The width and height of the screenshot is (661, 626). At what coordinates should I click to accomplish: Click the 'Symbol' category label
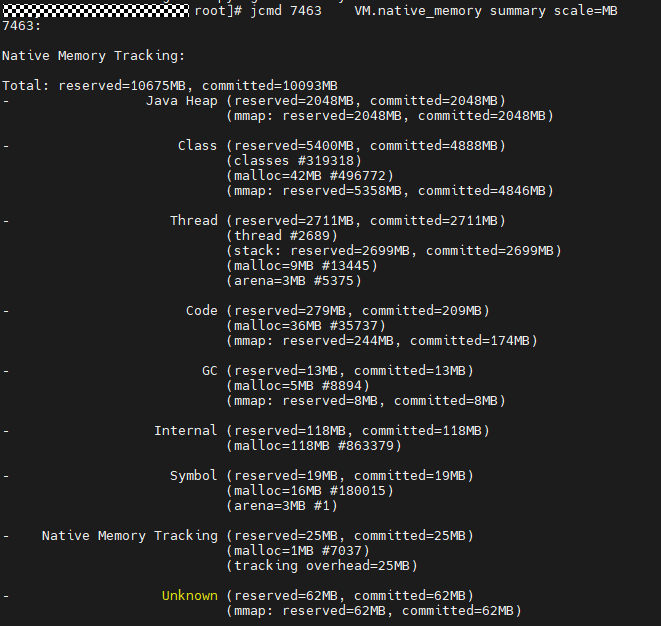[x=194, y=475]
